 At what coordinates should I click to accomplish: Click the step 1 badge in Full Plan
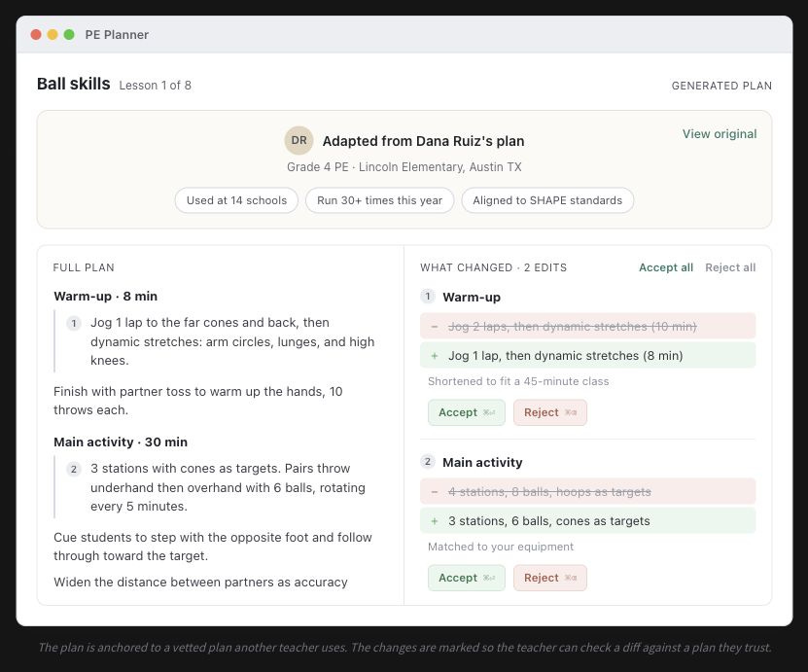[x=74, y=323]
